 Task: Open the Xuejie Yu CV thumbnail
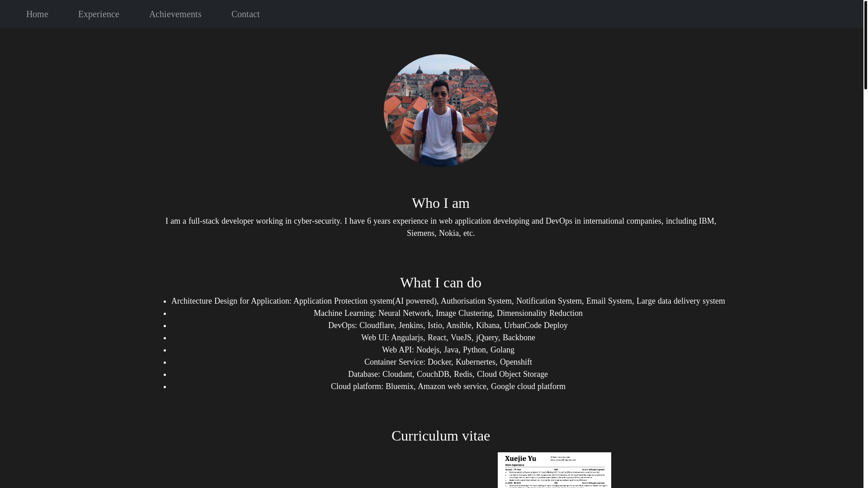554,470
